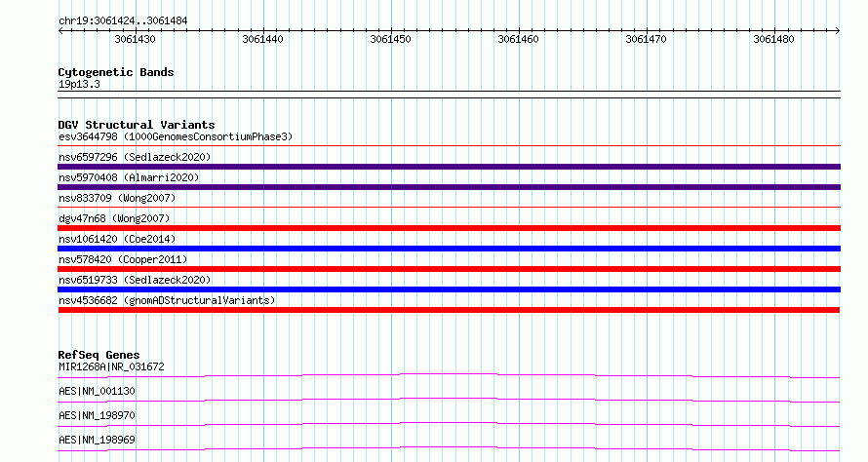
Task: Click the magenta line under MIR1268A|NR_031672
Action: [449, 376]
